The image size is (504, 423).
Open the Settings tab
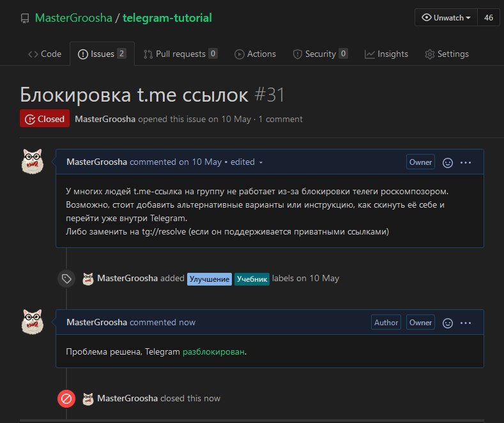(447, 54)
